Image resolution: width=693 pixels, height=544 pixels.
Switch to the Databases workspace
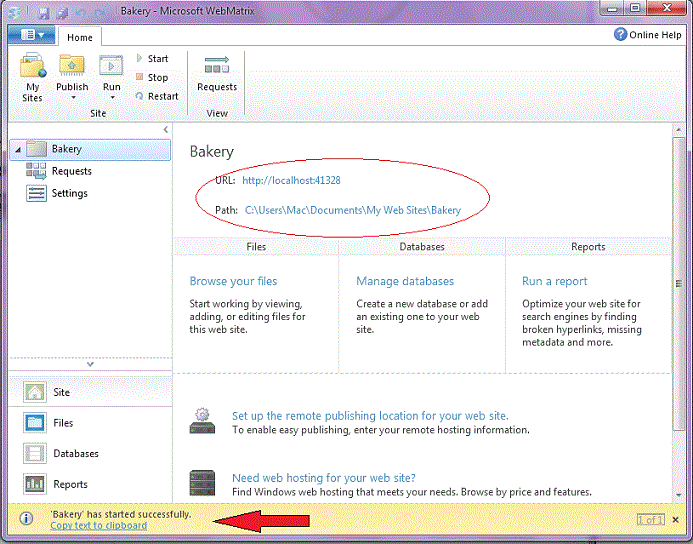click(90, 453)
